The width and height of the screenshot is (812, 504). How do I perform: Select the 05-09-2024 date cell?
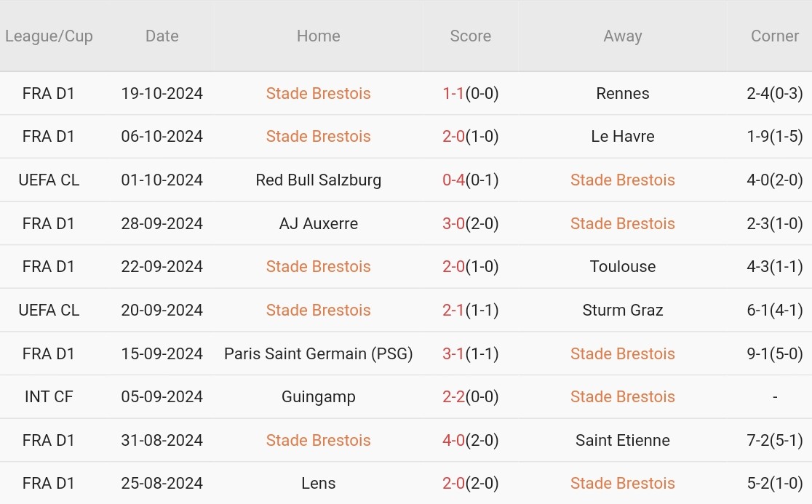[x=162, y=396]
